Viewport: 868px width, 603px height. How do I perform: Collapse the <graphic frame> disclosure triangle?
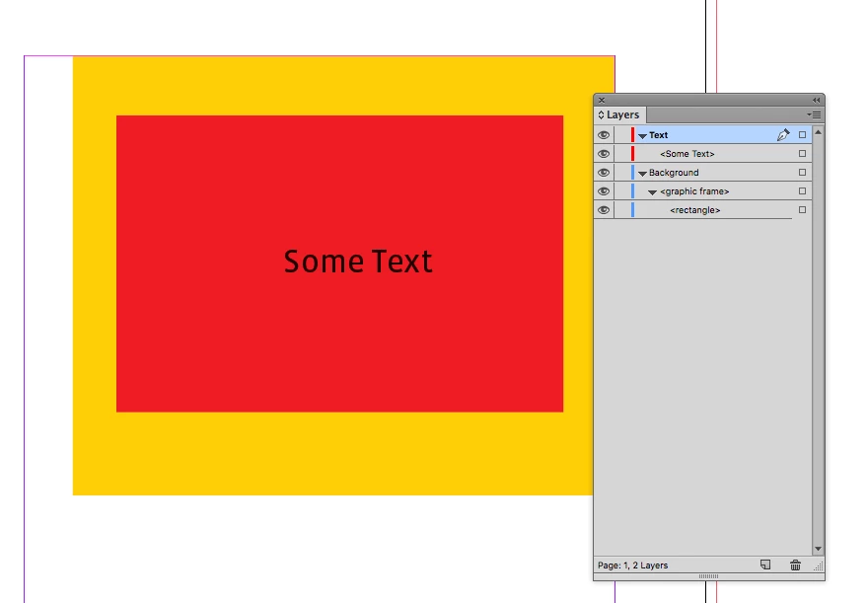(652, 192)
